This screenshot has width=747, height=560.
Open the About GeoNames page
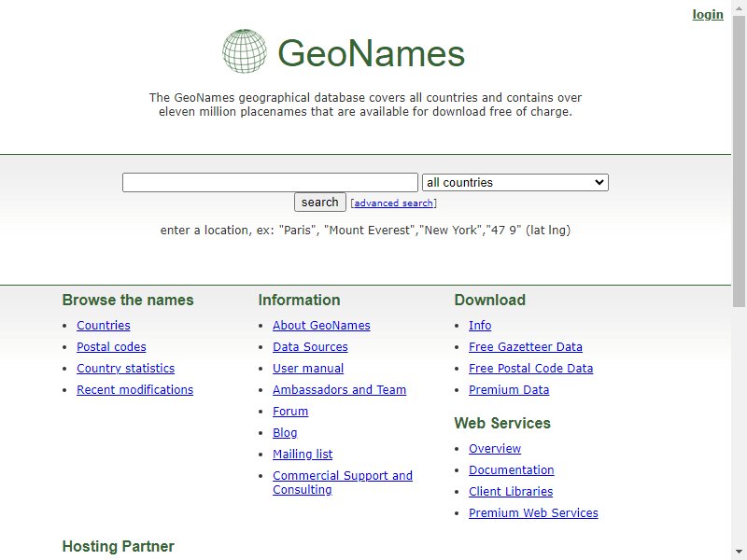[x=321, y=325]
